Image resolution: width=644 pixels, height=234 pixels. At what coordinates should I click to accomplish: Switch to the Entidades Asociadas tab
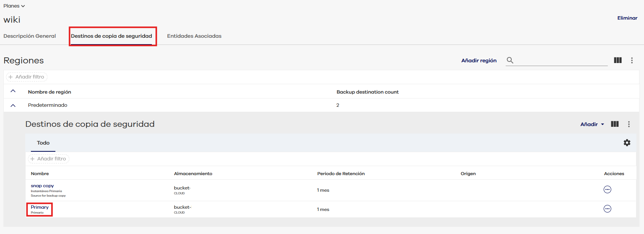coord(194,36)
